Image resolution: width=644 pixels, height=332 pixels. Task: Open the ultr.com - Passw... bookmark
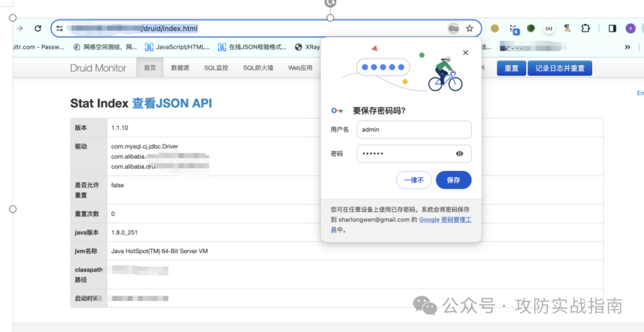click(39, 47)
